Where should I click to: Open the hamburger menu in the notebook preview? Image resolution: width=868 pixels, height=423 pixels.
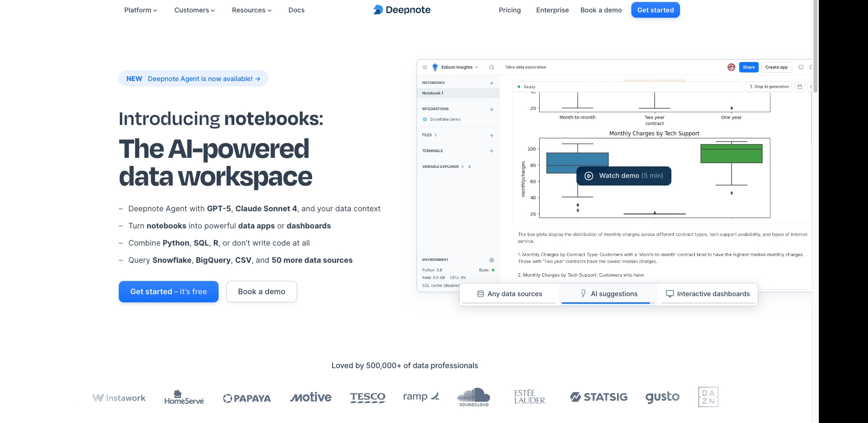[x=425, y=67]
